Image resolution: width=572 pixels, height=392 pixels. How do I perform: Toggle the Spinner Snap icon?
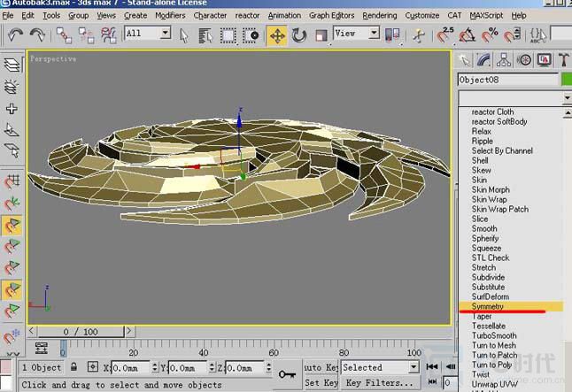click(x=512, y=35)
